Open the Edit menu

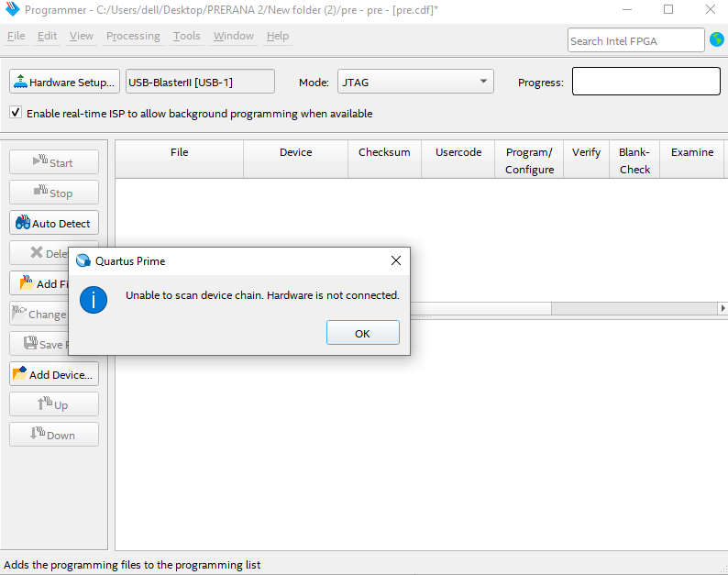tap(48, 36)
